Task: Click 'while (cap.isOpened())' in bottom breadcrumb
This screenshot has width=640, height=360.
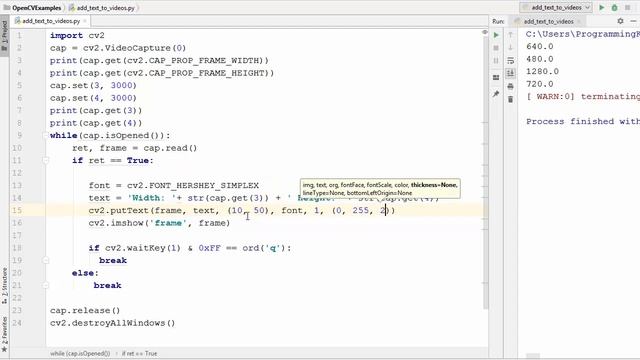Action: [x=80, y=353]
